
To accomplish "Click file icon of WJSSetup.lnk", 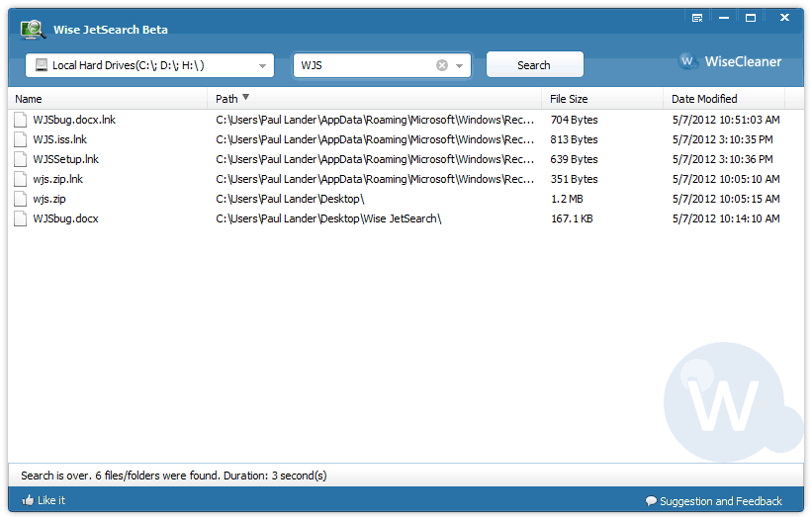I will tap(20, 159).
